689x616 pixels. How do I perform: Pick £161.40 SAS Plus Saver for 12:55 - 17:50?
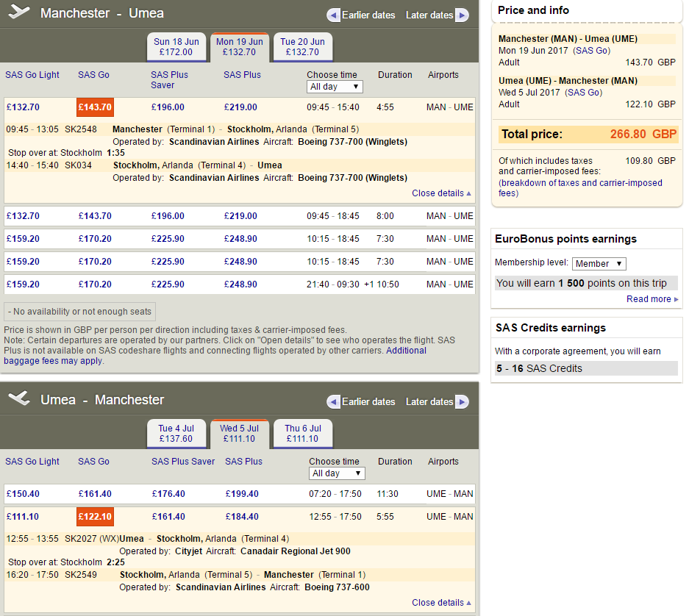click(168, 517)
